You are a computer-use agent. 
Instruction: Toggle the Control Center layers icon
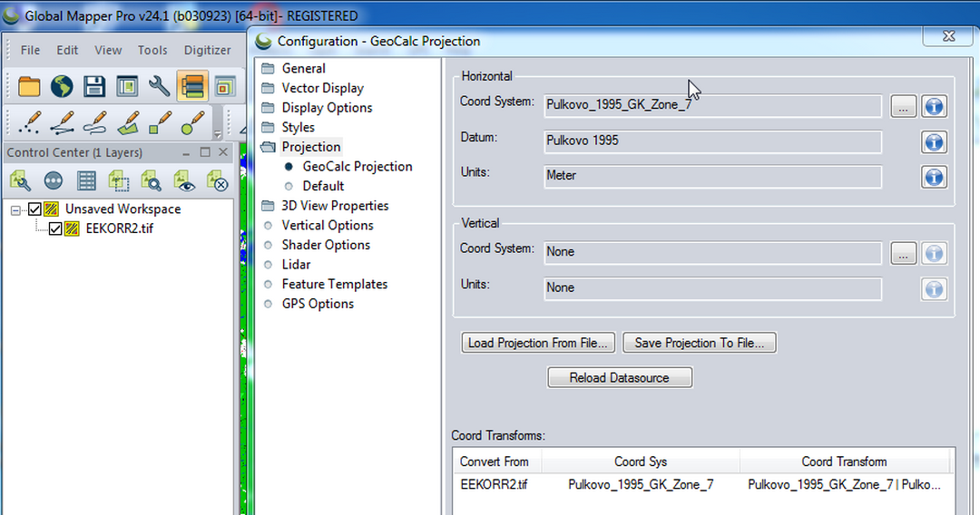pos(191,86)
